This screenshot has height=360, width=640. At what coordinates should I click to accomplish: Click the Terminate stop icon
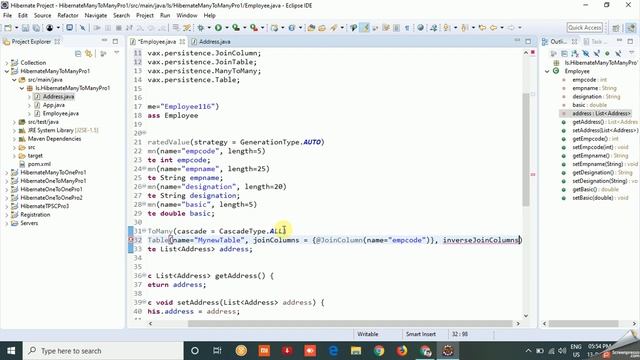pos(119,28)
